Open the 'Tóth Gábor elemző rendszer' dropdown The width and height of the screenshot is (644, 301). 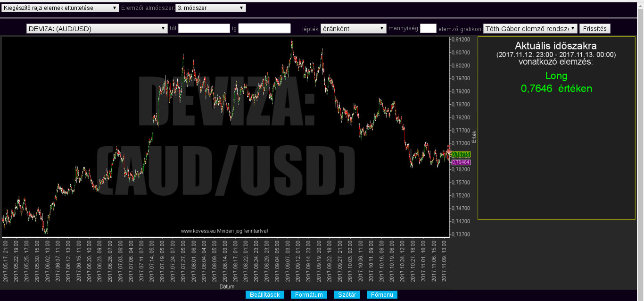point(530,29)
